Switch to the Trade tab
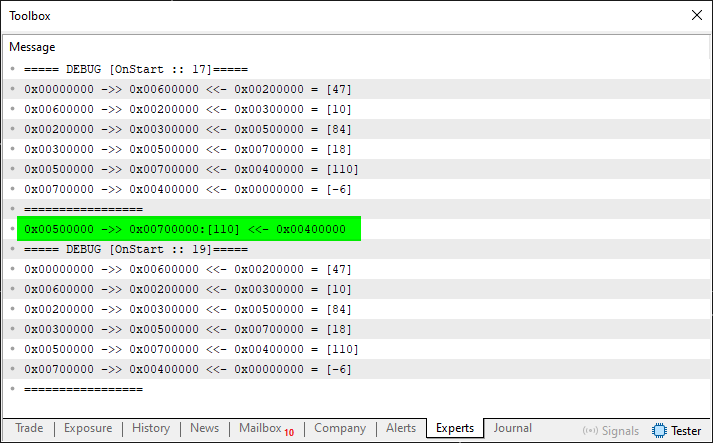The width and height of the screenshot is (713, 443). point(29,428)
